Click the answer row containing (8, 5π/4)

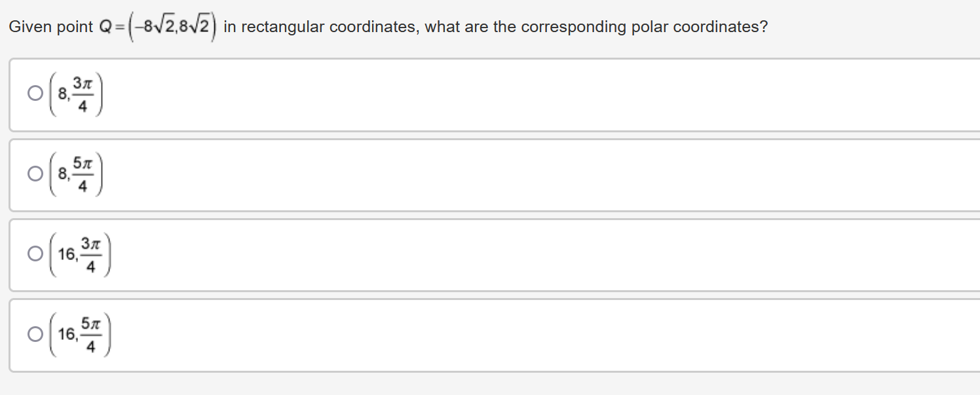pos(393,174)
